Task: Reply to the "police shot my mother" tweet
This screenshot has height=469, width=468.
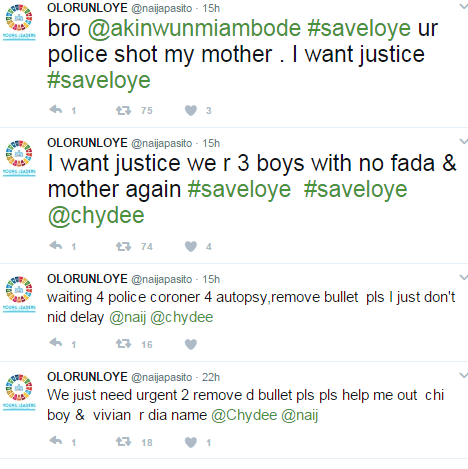Action: tap(56, 110)
